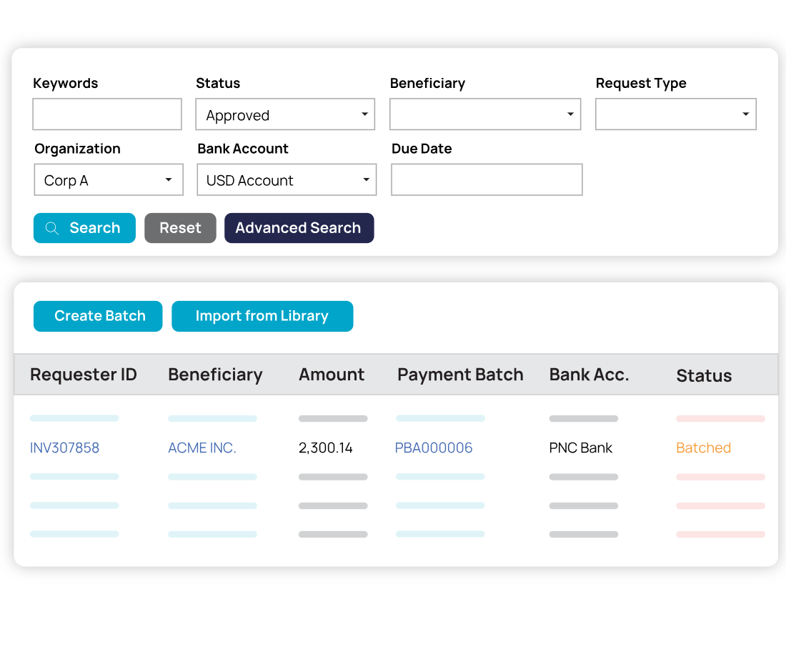Click the Keywords input field
The height and width of the screenshot is (672, 786).
(x=107, y=114)
